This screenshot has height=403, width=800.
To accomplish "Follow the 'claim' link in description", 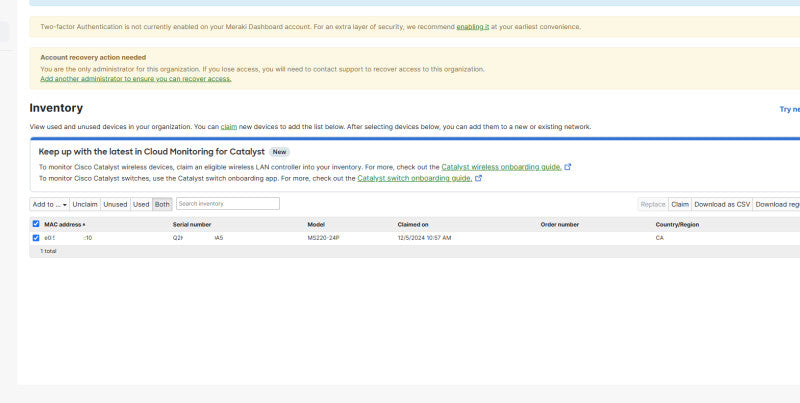I will pos(229,127).
